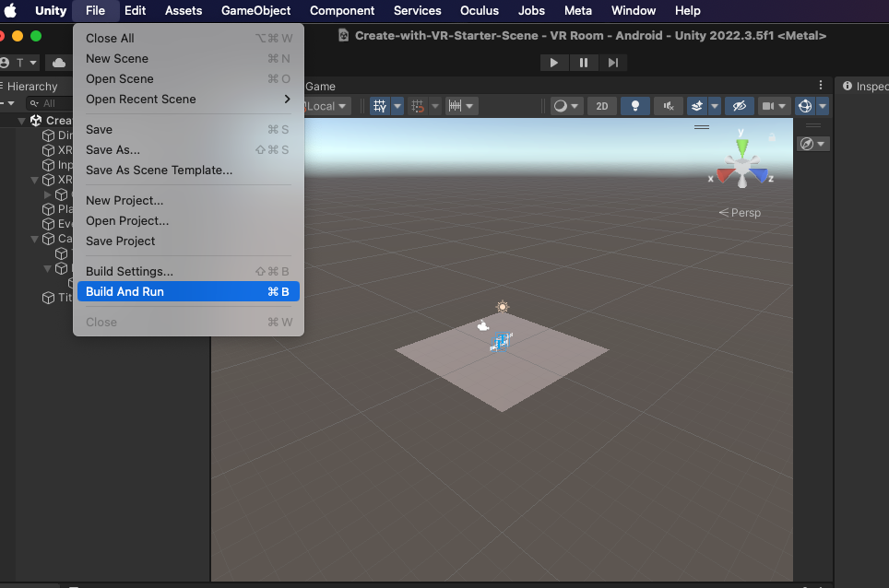The width and height of the screenshot is (889, 588).
Task: Open the gizmos dropdown arrow
Action: click(x=823, y=106)
